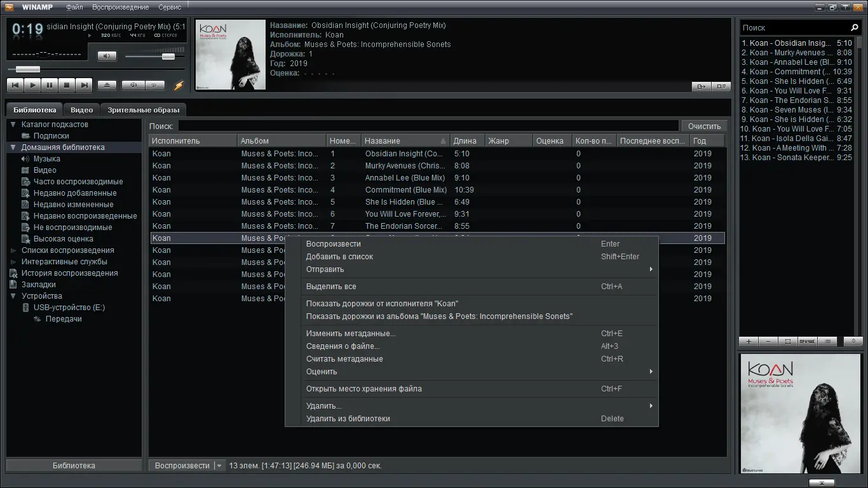This screenshot has height=488, width=868.
Task: Collapse the Домашняя библиотека tree node
Action: click(x=13, y=147)
